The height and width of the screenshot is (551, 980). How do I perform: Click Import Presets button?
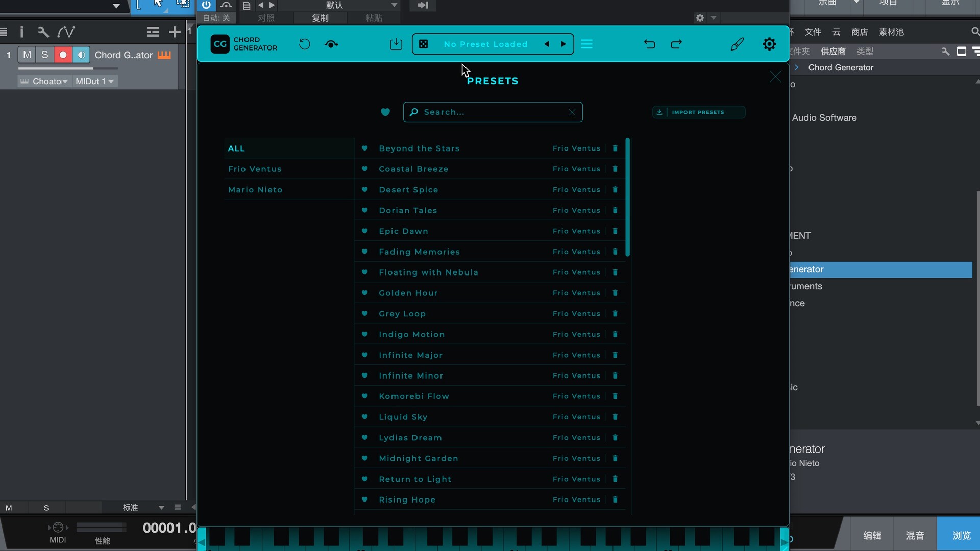(x=698, y=112)
